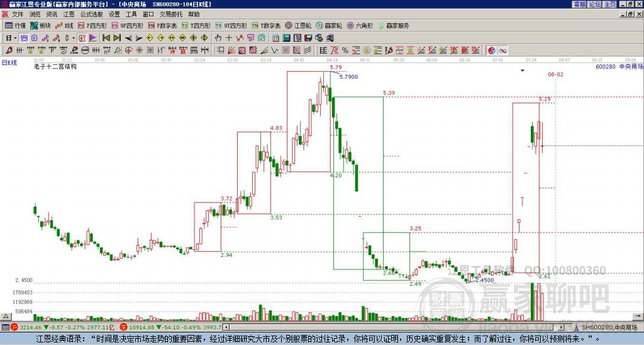Click the calendar icon in toolbar
The width and height of the screenshot is (644, 345).
[x=275, y=38]
